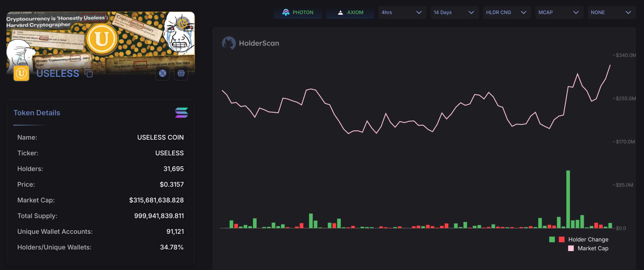Select the Photon rocket icon
The height and width of the screenshot is (270, 644).
(286, 12)
